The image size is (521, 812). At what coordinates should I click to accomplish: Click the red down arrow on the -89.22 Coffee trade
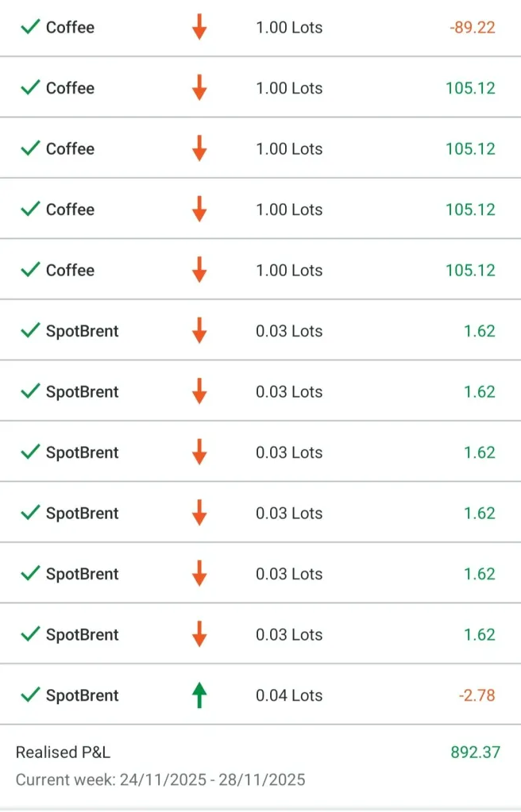pyautogui.click(x=199, y=27)
